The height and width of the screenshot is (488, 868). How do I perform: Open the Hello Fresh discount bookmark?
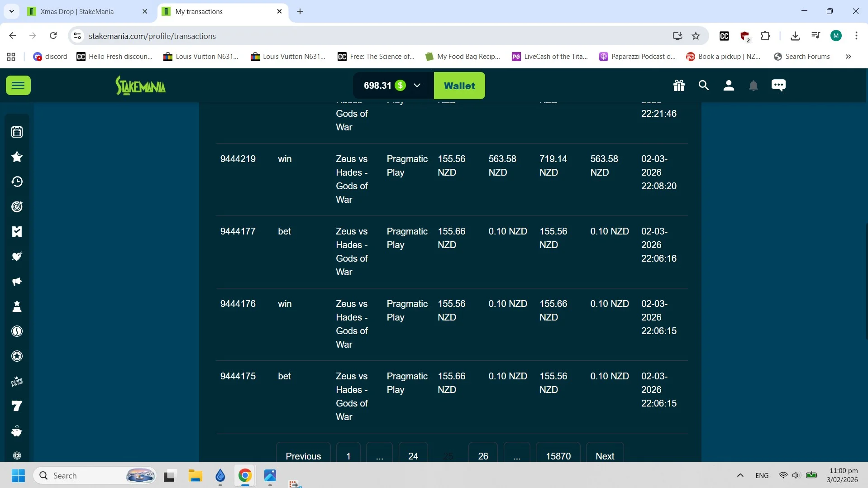pyautogui.click(x=115, y=57)
